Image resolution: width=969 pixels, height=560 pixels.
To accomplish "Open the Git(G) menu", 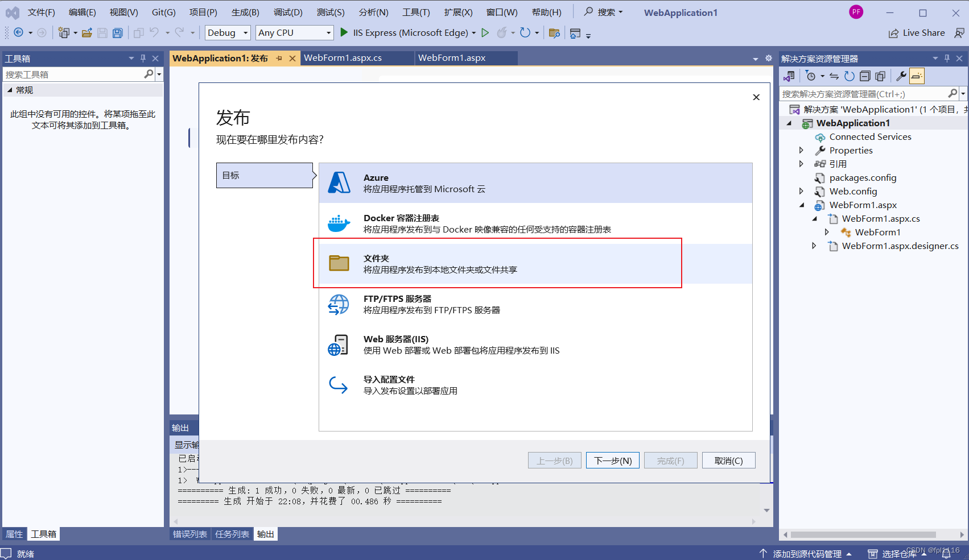I will coord(164,12).
